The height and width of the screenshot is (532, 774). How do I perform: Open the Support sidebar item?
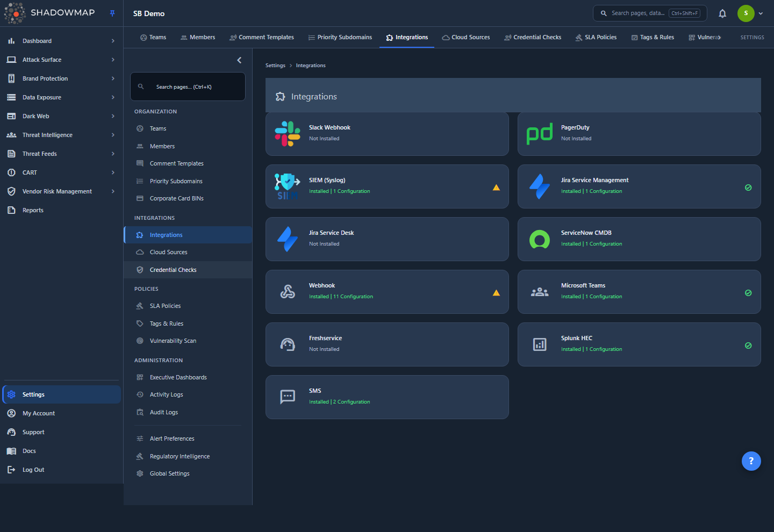point(61,432)
